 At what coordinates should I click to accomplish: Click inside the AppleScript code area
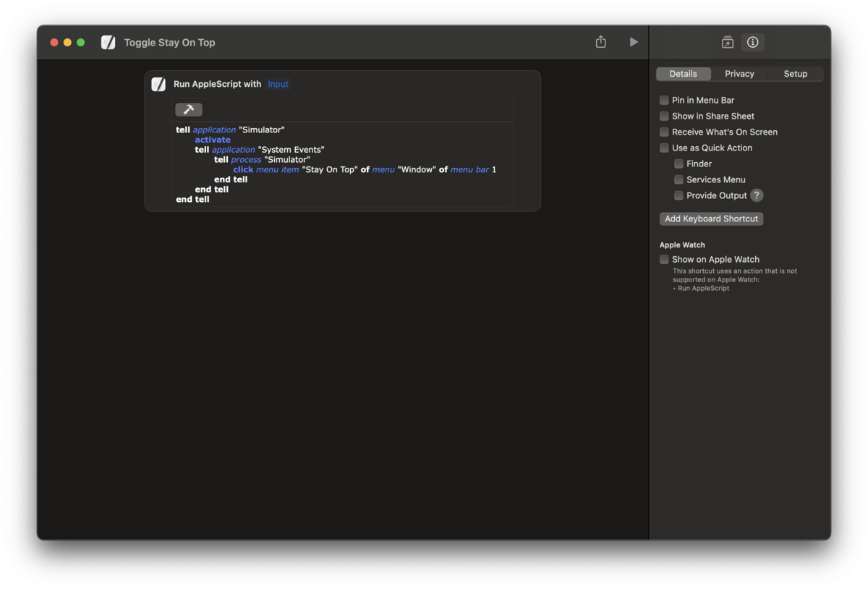click(x=340, y=163)
